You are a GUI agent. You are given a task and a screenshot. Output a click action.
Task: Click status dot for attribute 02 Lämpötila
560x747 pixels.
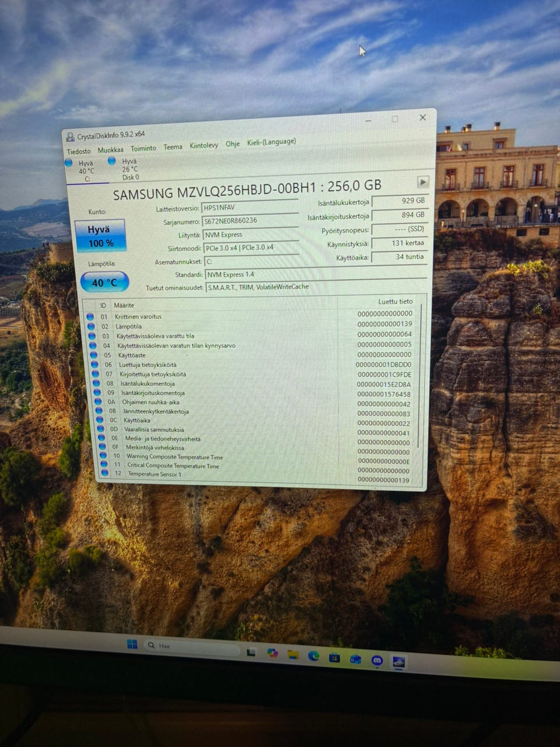pyautogui.click(x=90, y=326)
